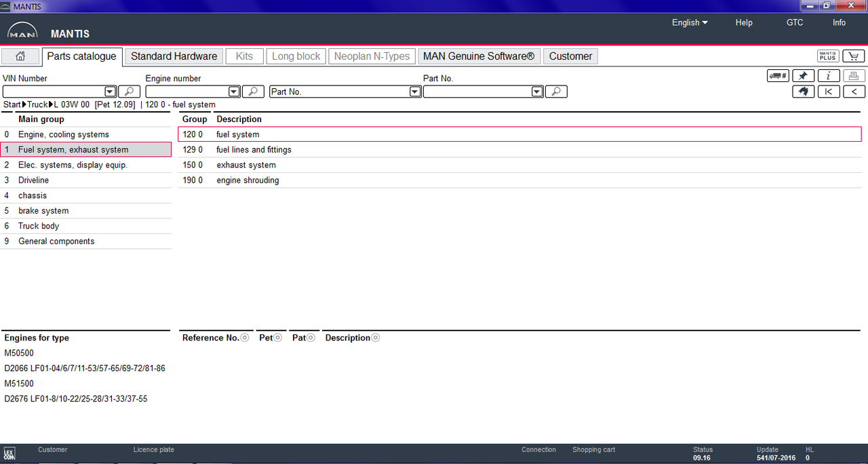The width and height of the screenshot is (868, 464).
Task: Search by Engine number magnifier
Action: click(x=253, y=92)
